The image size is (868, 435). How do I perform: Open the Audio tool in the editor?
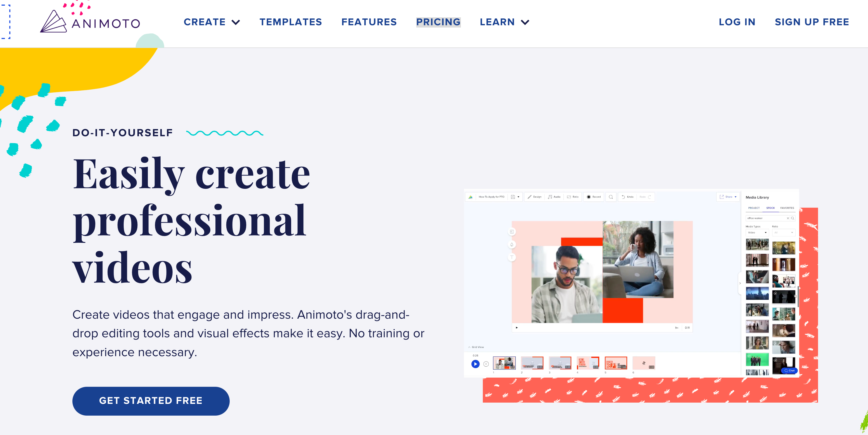click(554, 197)
